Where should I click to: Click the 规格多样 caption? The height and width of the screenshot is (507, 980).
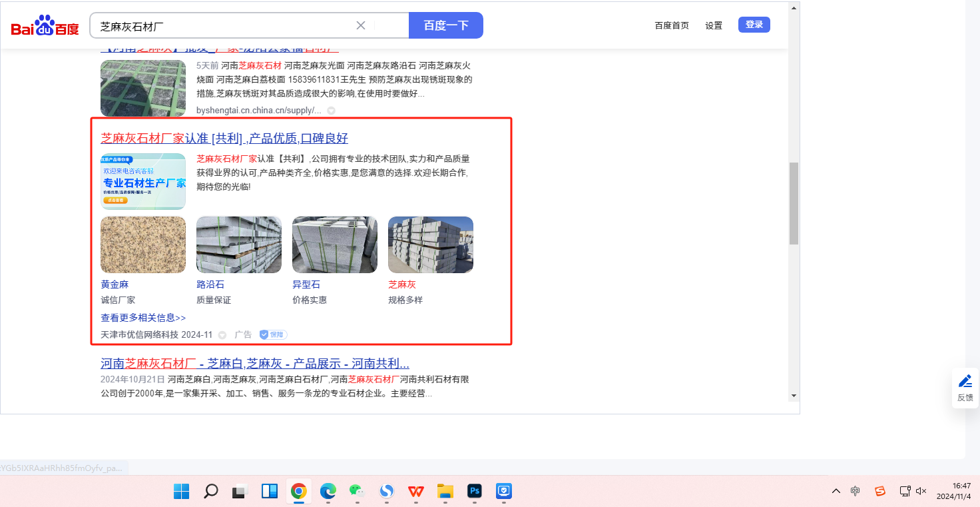click(x=405, y=300)
